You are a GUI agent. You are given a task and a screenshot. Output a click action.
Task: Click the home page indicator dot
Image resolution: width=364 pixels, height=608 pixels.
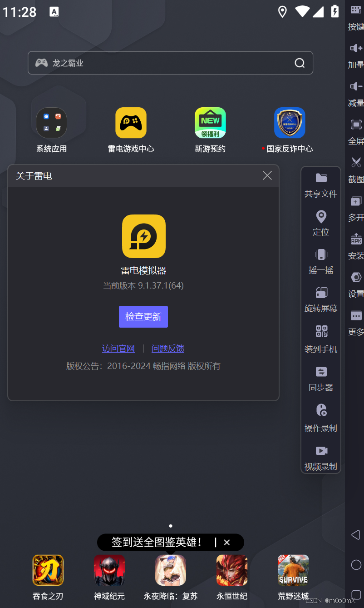[171, 526]
